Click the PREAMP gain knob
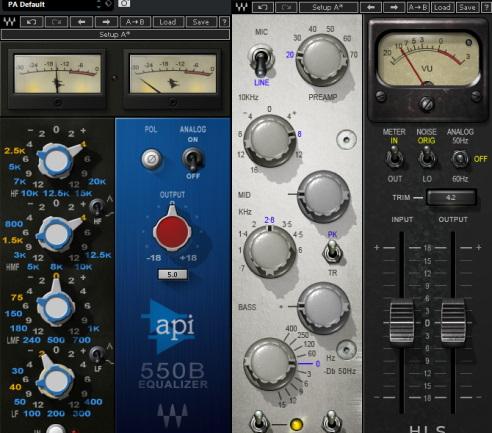Screen dimensions: 492x433 point(322,60)
